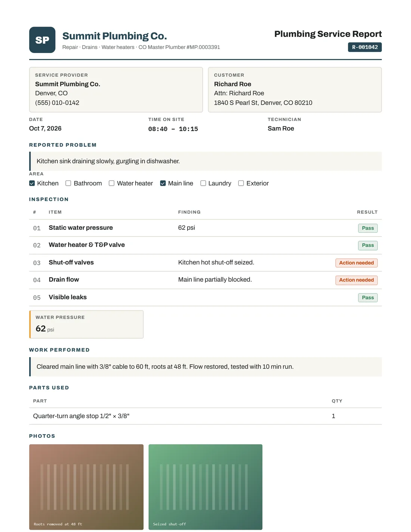Viewport: 411px width, 532px height.
Task: Select the reported problem text about kitchen sink
Action: coord(108,161)
